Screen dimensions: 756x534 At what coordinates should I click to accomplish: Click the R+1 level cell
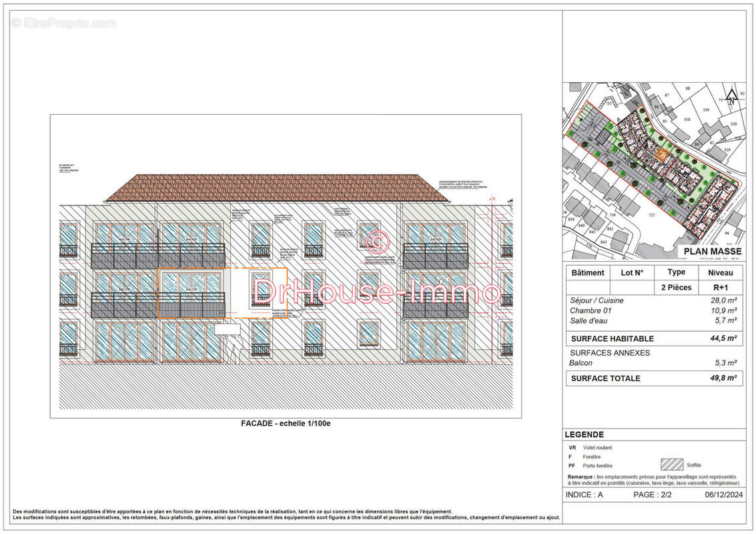point(720,288)
